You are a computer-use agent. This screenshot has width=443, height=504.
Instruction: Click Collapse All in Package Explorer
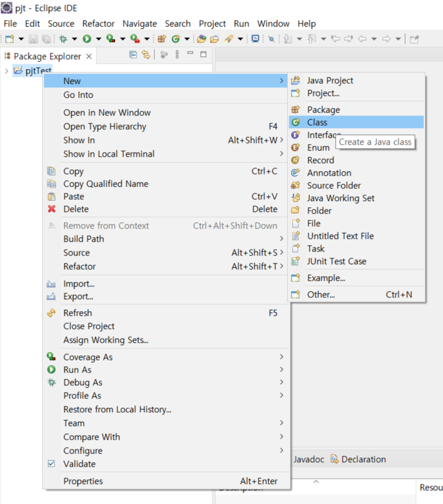[x=133, y=55]
